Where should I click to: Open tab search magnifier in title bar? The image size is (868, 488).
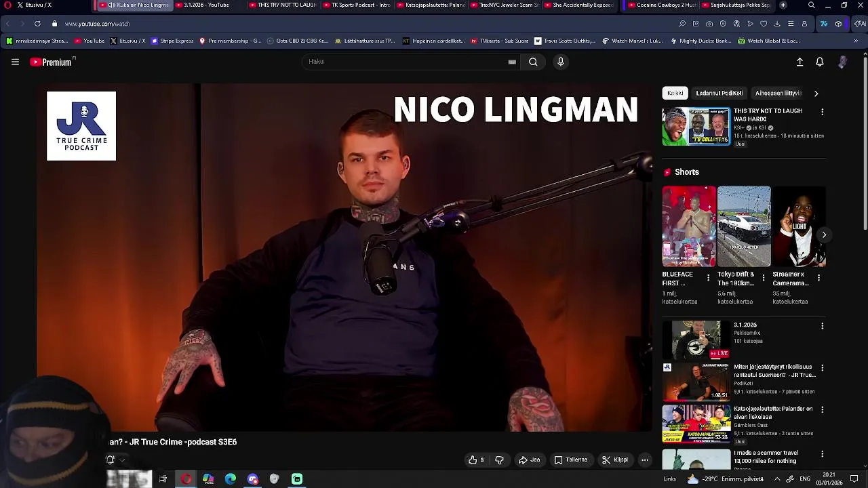pyautogui.click(x=811, y=5)
